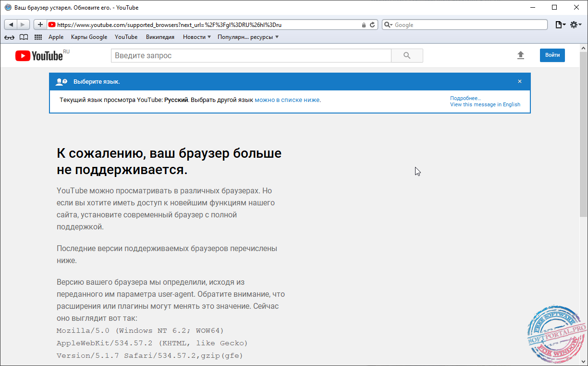Open the Википедия bookmark

[x=160, y=37]
